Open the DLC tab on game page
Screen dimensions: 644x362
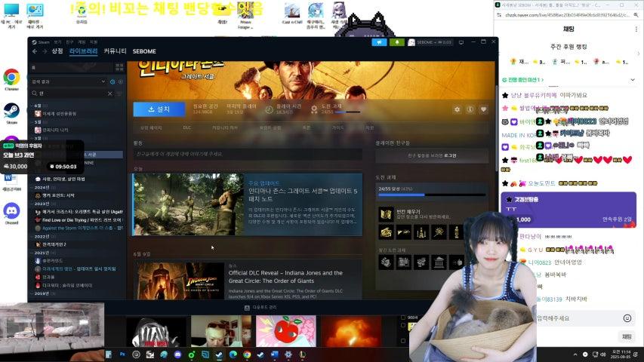click(x=187, y=127)
